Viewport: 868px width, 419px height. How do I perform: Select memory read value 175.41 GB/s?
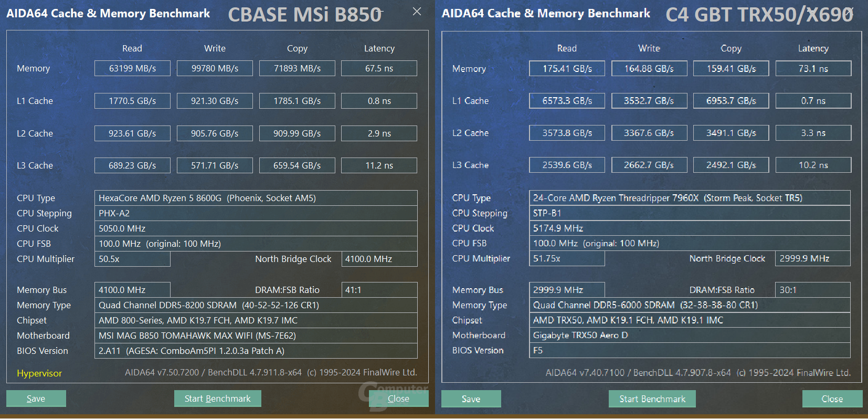click(x=567, y=69)
